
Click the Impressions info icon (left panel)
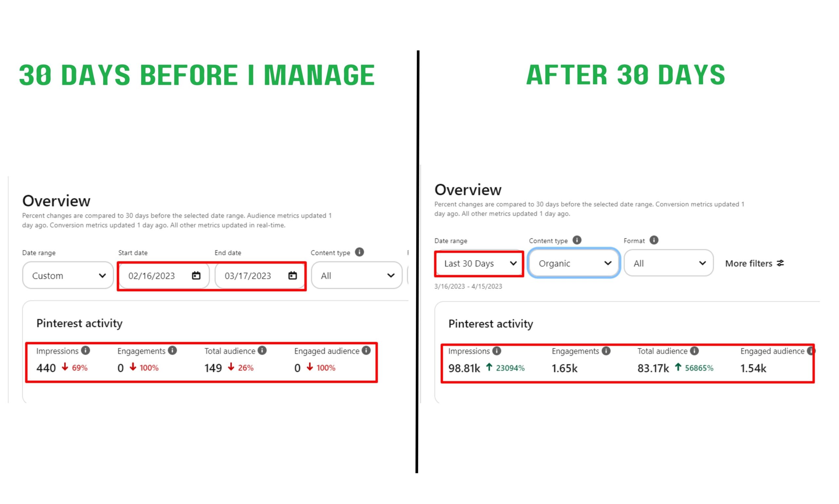pyautogui.click(x=89, y=351)
